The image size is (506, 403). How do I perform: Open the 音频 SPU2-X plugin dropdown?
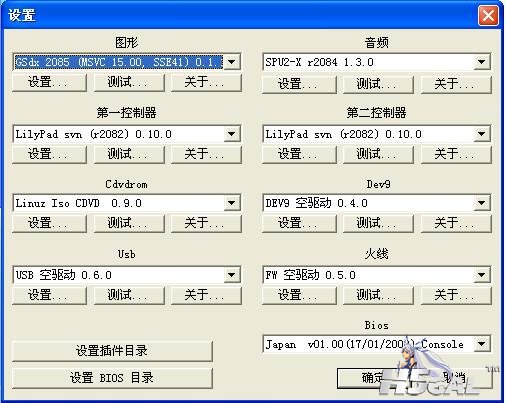482,62
